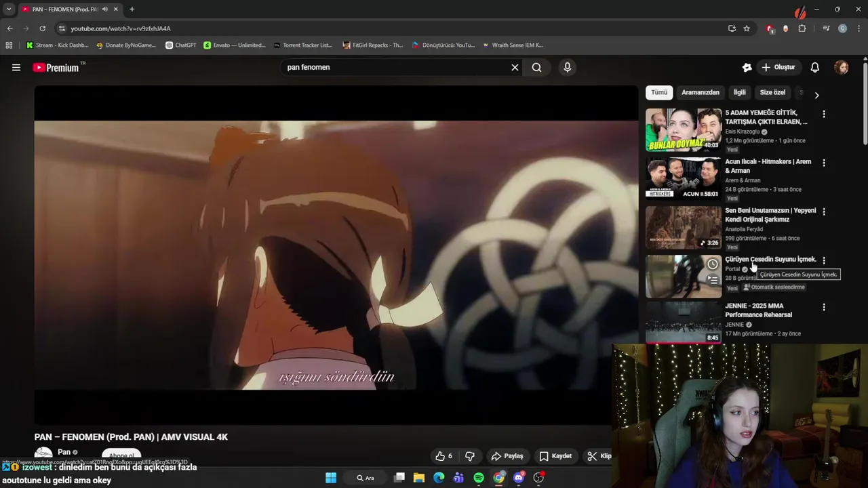Open options menu for JENNIE MMA video

tap(824, 308)
